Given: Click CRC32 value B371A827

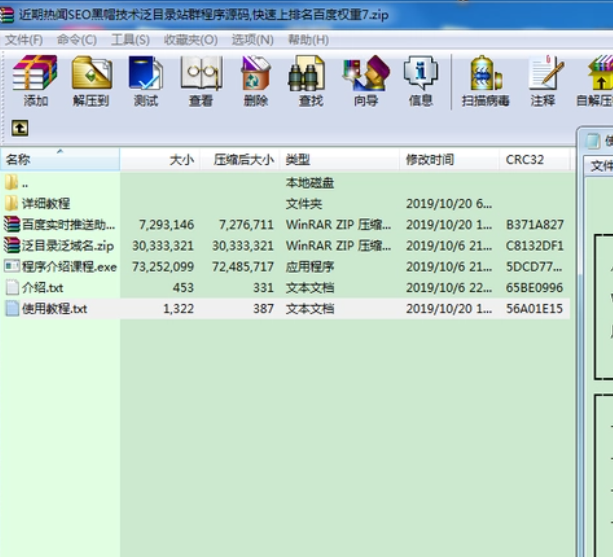Looking at the screenshot, I should (x=534, y=224).
